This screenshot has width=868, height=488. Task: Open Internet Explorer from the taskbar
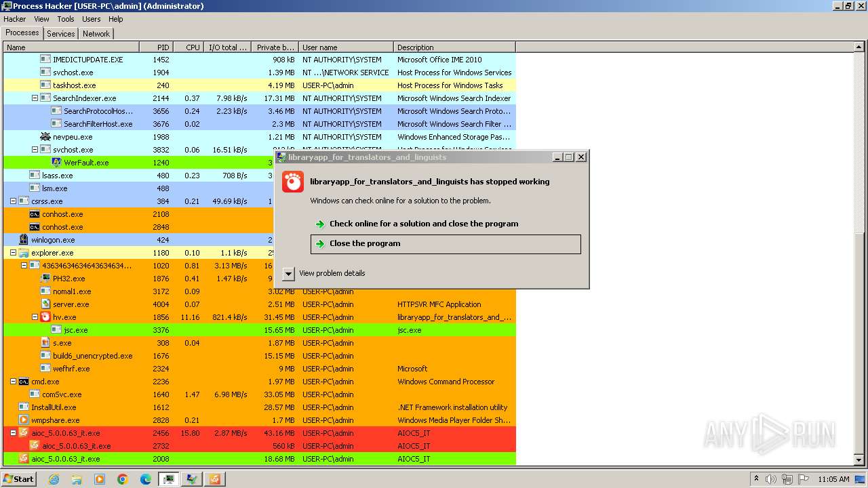54,479
